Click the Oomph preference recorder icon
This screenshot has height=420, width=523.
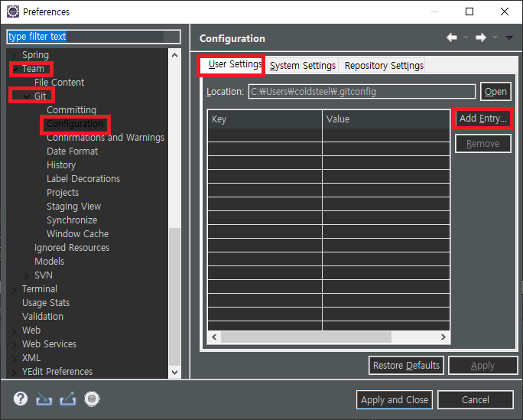92,399
